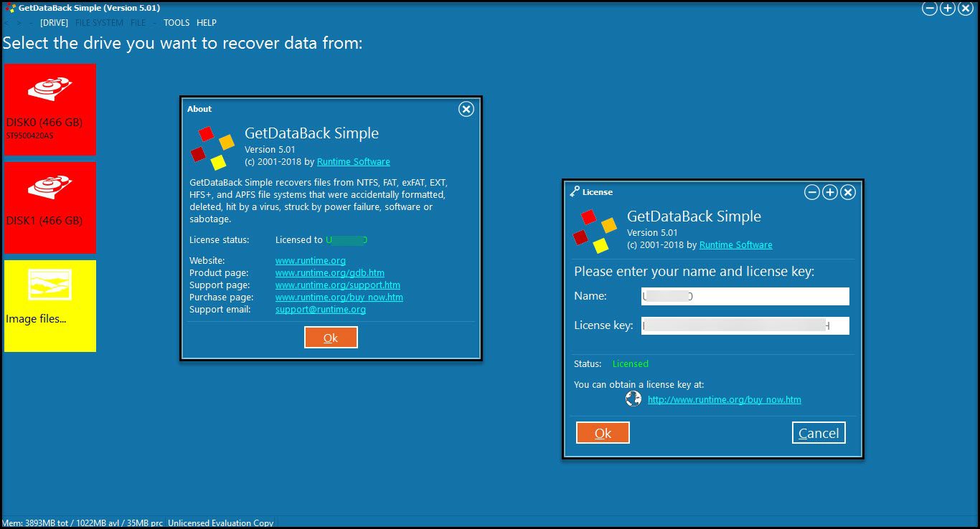Open the www.runtime.org/support.htm link
Screen dimensions: 980x529
(338, 285)
